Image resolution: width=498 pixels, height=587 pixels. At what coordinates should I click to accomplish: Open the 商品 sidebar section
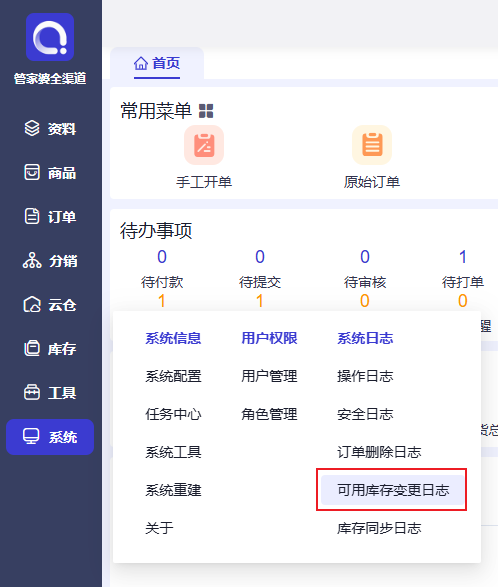(50, 173)
